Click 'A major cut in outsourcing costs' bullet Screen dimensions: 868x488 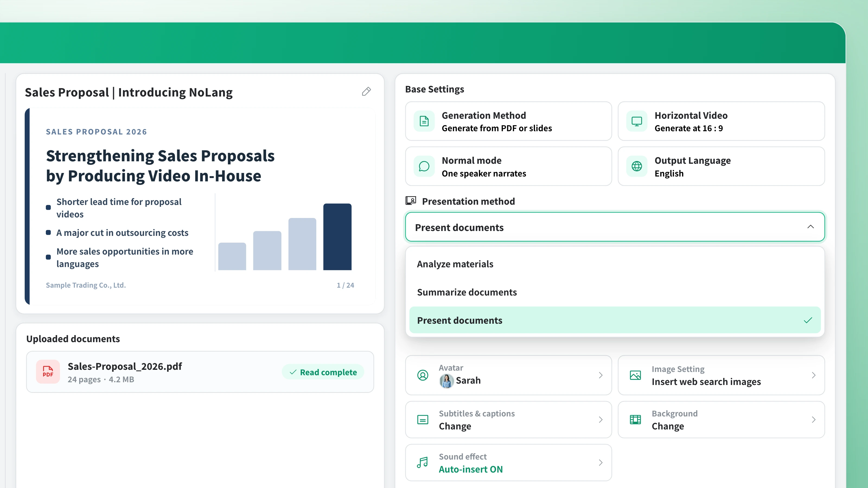[122, 233]
